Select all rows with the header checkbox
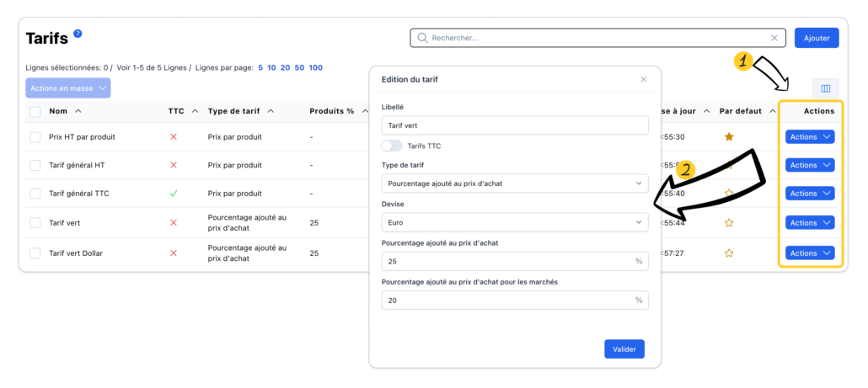 pyautogui.click(x=35, y=111)
